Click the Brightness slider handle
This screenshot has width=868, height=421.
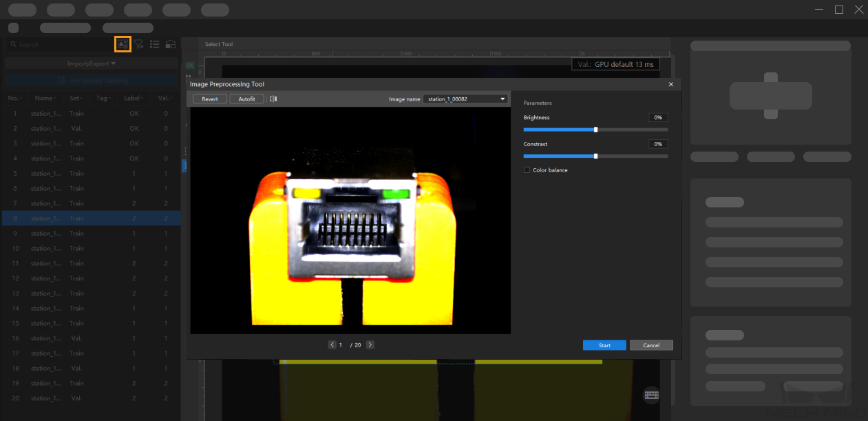pos(595,130)
